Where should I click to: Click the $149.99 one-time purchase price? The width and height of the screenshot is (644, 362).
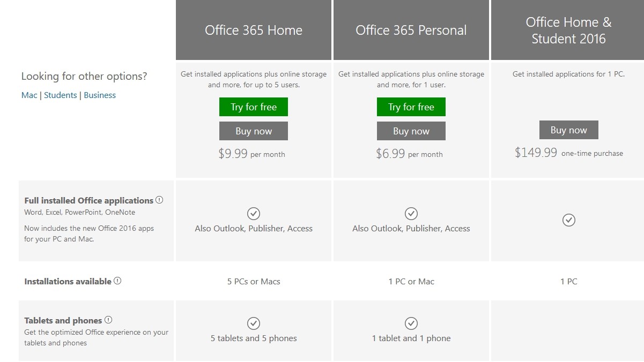click(569, 153)
